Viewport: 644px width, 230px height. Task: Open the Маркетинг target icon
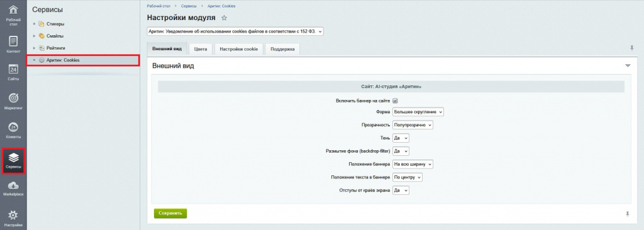click(x=13, y=98)
